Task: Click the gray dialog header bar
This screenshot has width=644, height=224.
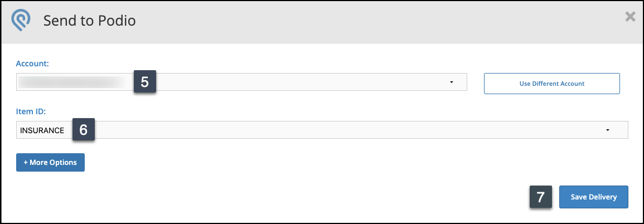Action: (362, 22)
